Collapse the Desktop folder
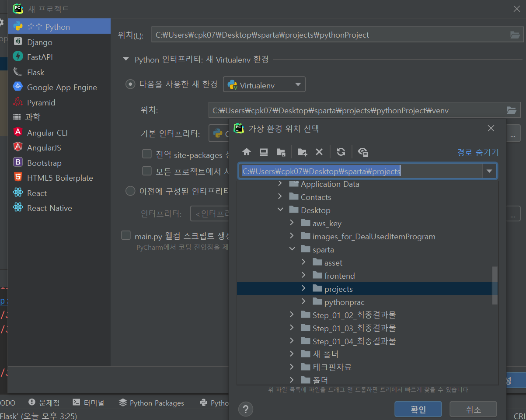The width and height of the screenshot is (526, 420). point(280,210)
